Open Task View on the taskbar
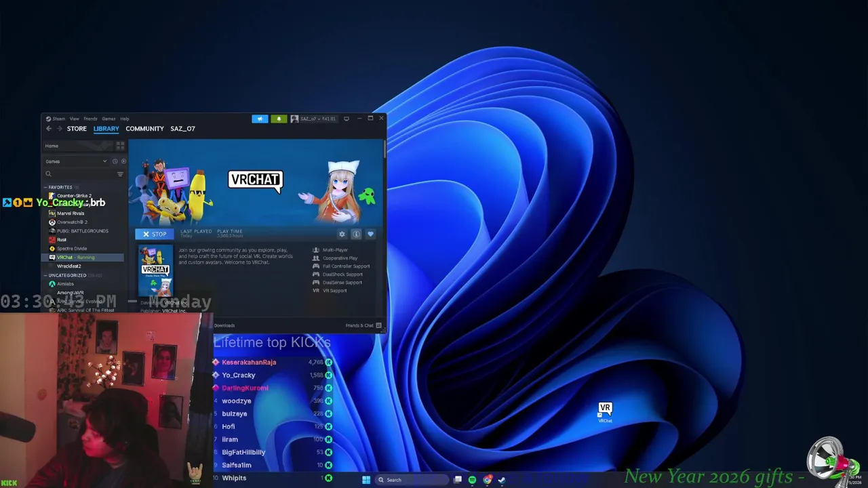Viewport: 868px width, 488px height. (458, 480)
